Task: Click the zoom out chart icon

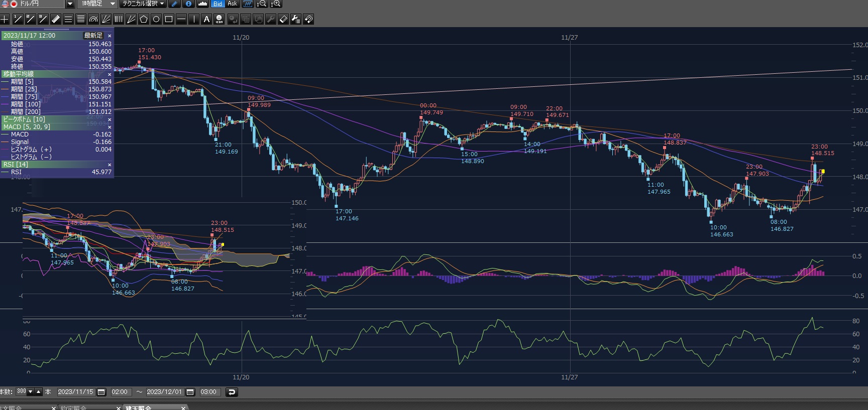Action: pyautogui.click(x=262, y=4)
